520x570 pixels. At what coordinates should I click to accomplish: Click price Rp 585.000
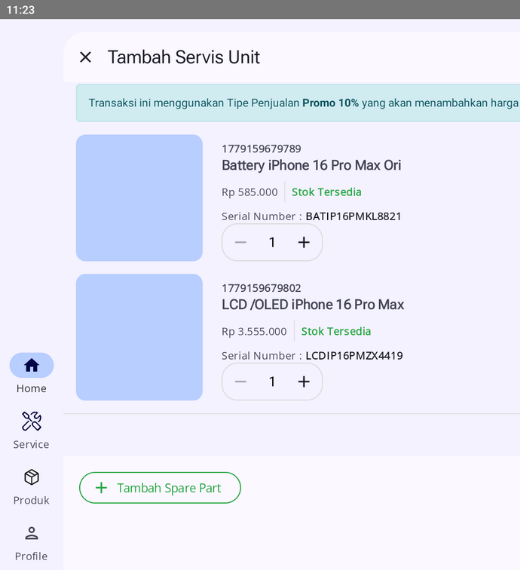249,192
